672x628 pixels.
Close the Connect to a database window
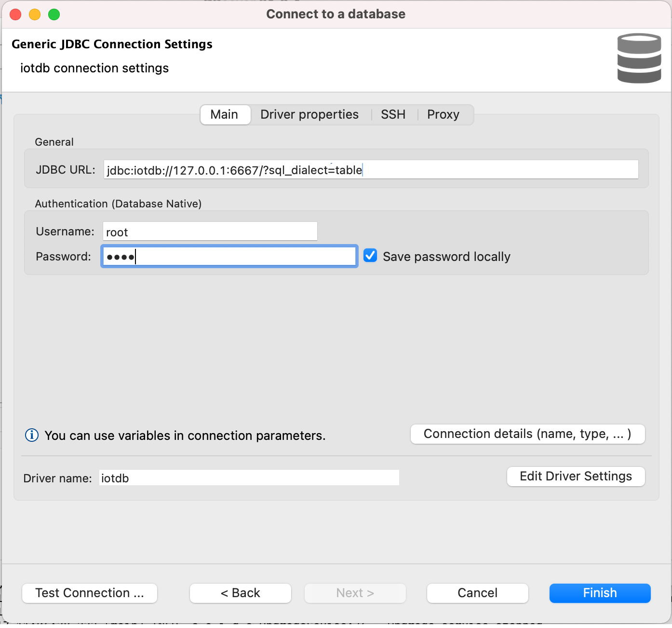point(15,14)
